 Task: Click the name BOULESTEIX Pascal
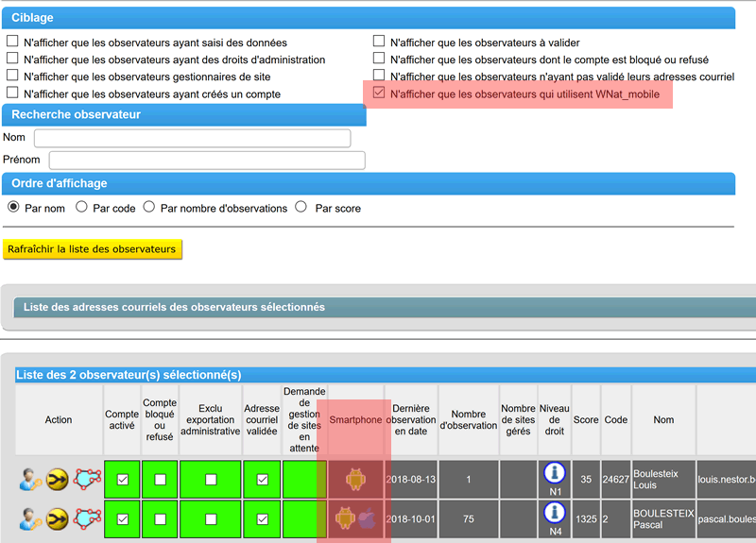pyautogui.click(x=663, y=518)
